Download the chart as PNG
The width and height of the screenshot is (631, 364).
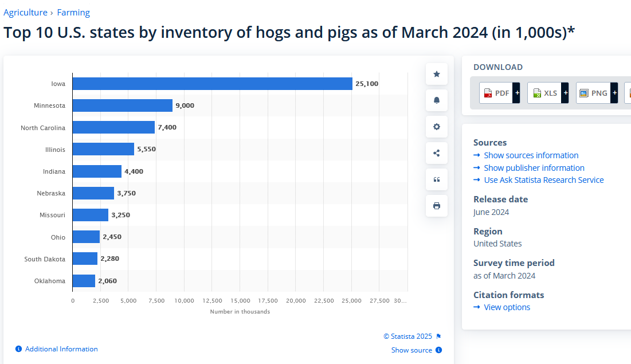(593, 93)
